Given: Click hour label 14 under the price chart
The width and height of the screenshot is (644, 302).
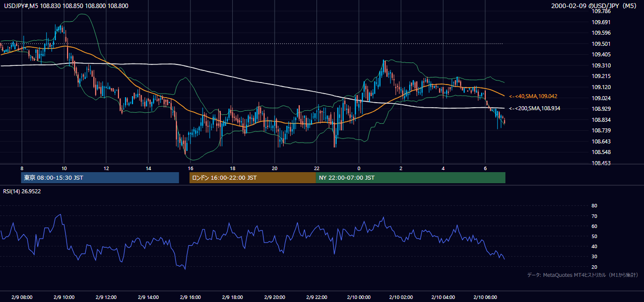Looking at the screenshot, I should [x=148, y=168].
